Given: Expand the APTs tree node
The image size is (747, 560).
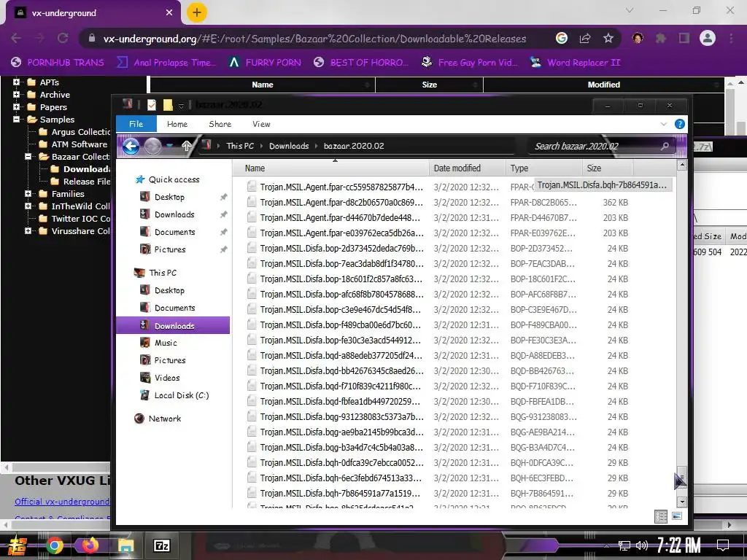Looking at the screenshot, I should [16, 82].
